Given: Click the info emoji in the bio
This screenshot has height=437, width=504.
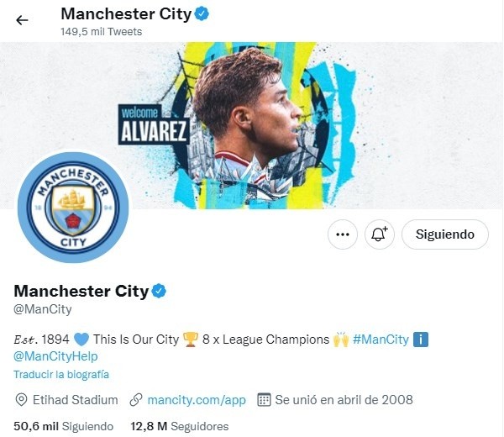Looking at the screenshot, I should pos(421,340).
